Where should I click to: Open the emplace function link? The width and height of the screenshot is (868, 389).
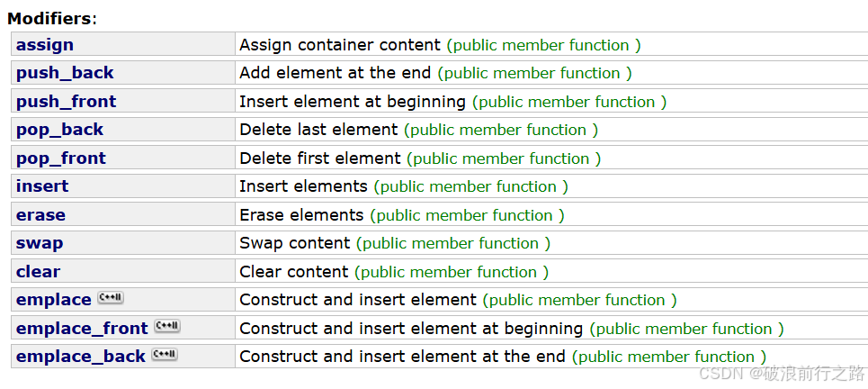coord(53,300)
